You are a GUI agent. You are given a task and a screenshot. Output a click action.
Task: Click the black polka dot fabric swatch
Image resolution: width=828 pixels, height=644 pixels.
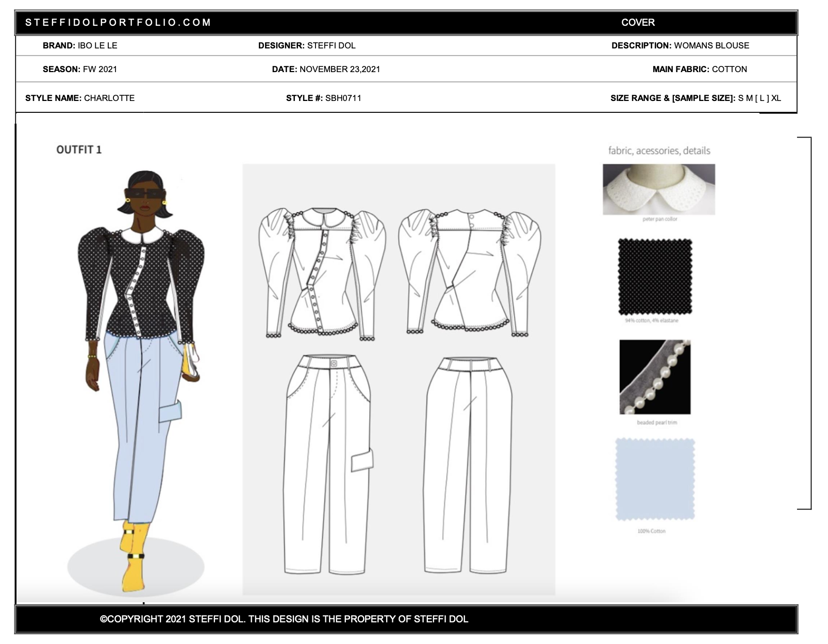pos(655,277)
